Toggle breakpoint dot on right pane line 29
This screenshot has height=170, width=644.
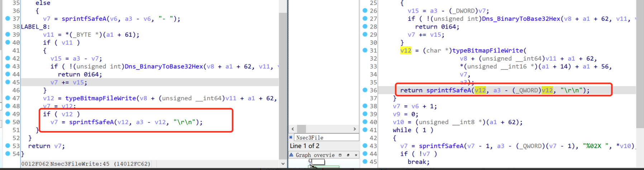365,34
